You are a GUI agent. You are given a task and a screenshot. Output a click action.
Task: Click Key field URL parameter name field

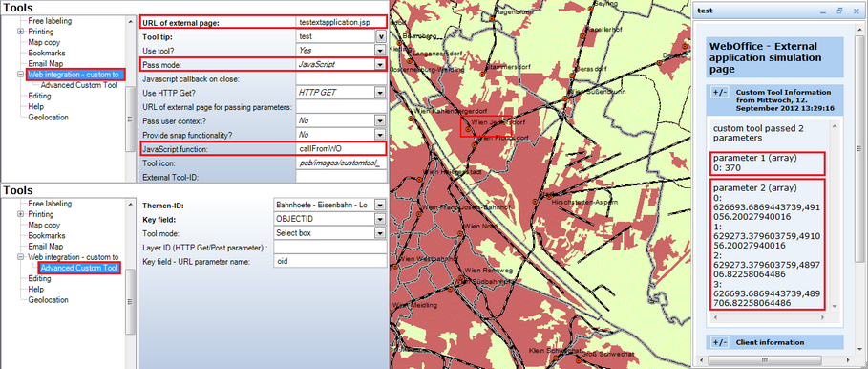330,262
